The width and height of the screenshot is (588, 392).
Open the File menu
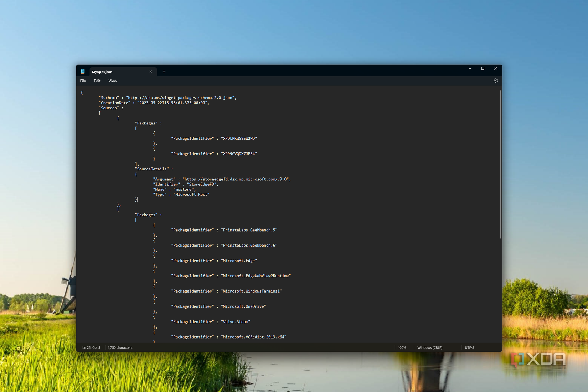(x=83, y=81)
